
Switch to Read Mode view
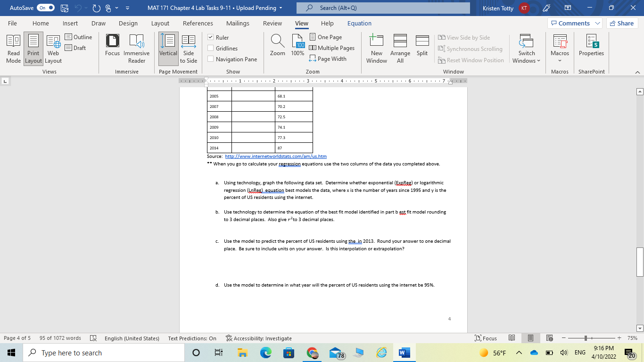click(x=13, y=48)
